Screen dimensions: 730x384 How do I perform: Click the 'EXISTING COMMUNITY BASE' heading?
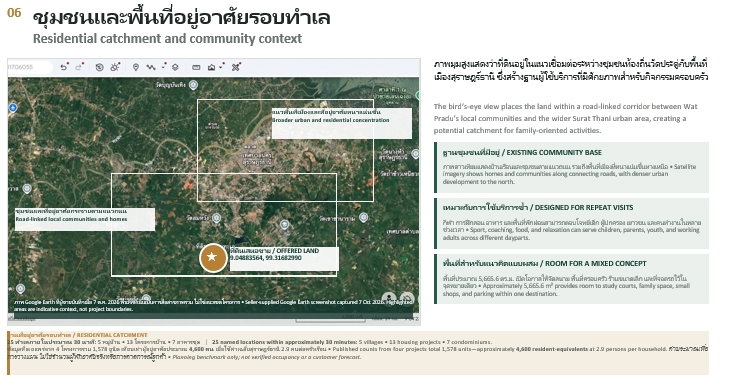pos(554,152)
